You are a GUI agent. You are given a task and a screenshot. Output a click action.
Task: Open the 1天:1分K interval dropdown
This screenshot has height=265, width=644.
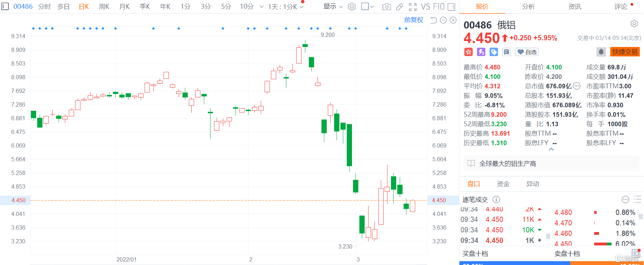point(286,7)
